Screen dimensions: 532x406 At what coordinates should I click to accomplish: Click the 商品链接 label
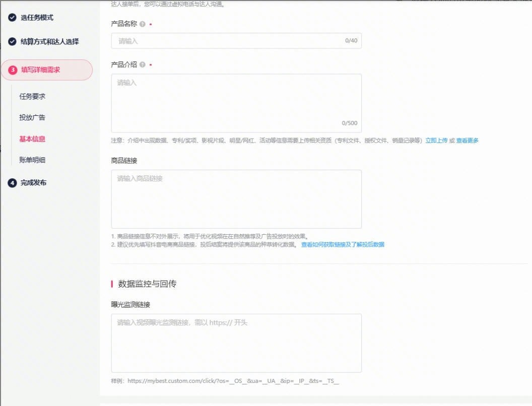tap(124, 161)
